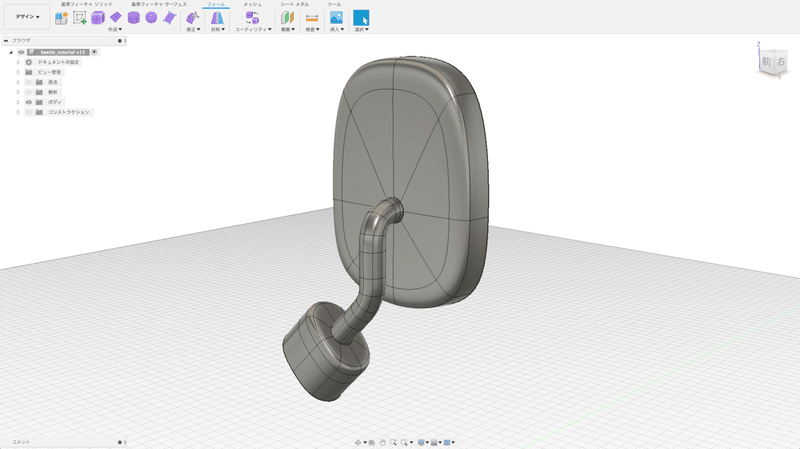Viewport: 800px width, 449px height.
Task: Open the 挿入 dropdown menu
Action: [x=337, y=30]
